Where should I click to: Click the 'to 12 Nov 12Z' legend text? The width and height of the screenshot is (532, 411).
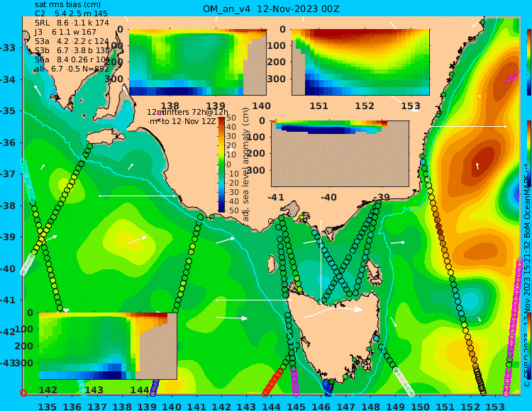tap(188, 121)
